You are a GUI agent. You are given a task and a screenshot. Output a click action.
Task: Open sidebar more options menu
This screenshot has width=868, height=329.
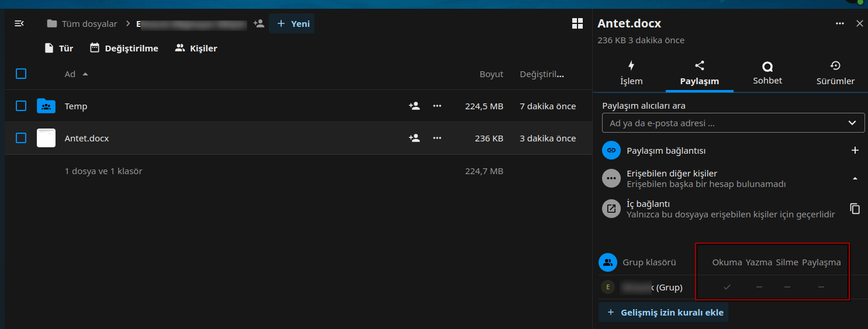pyautogui.click(x=840, y=23)
